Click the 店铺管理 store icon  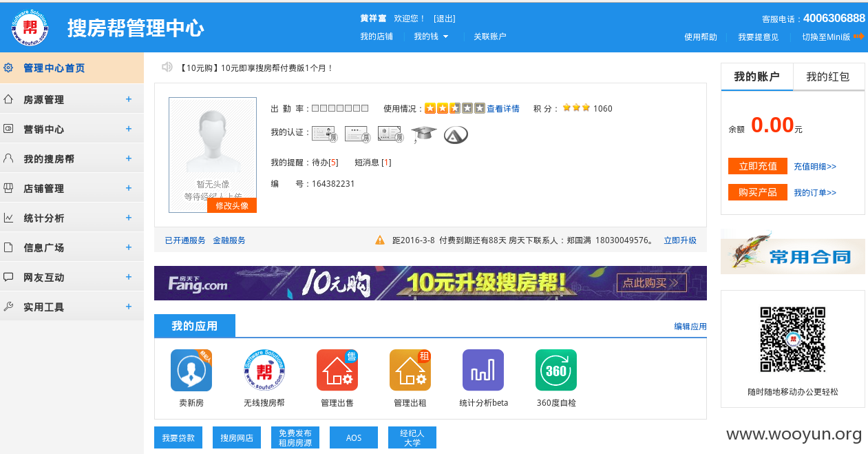pos(8,188)
